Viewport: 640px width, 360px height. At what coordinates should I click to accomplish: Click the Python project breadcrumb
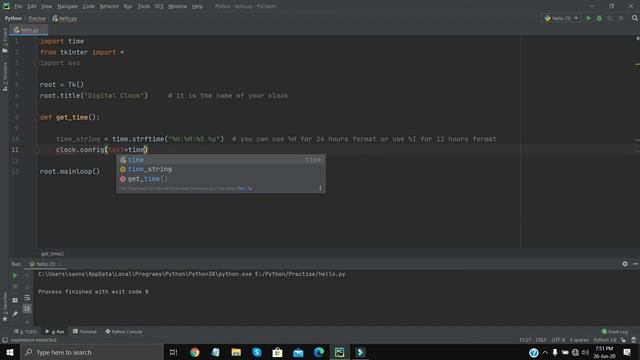click(x=13, y=18)
